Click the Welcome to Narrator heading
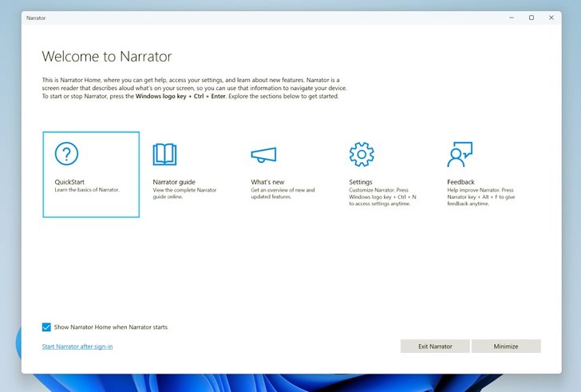The width and height of the screenshot is (581, 392). pyautogui.click(x=107, y=57)
